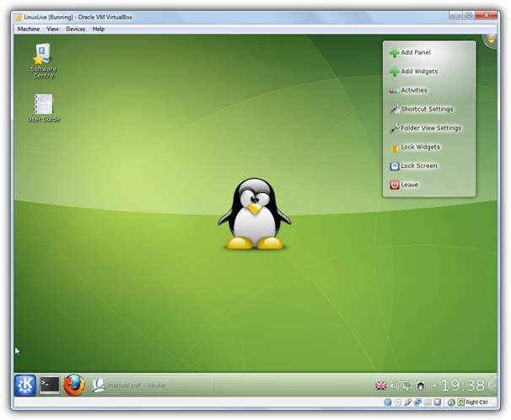Click the host key arrow icon
This screenshot has width=511, height=420.
[x=460, y=402]
